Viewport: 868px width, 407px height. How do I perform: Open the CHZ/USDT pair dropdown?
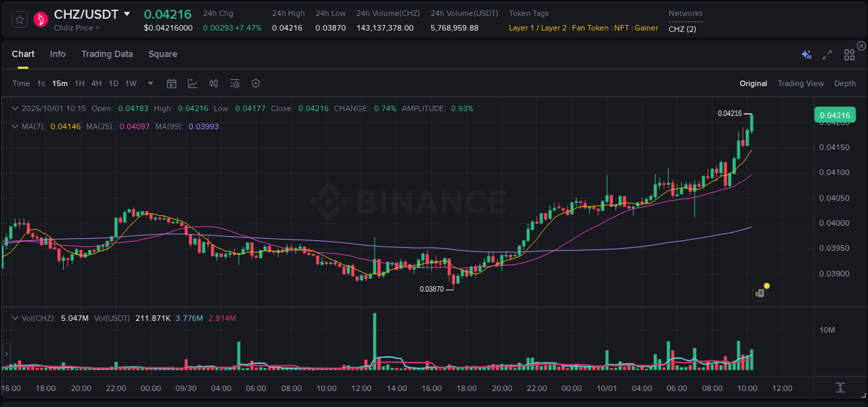127,13
